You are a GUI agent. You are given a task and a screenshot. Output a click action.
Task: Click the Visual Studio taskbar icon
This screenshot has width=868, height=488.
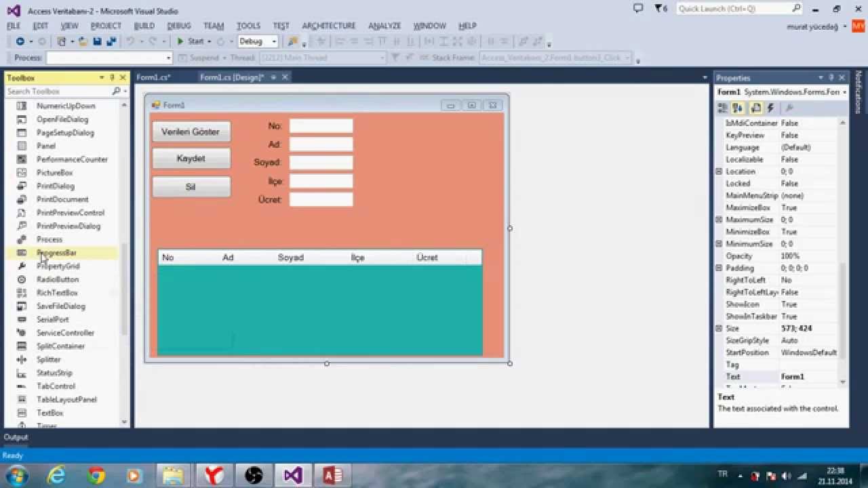[293, 475]
